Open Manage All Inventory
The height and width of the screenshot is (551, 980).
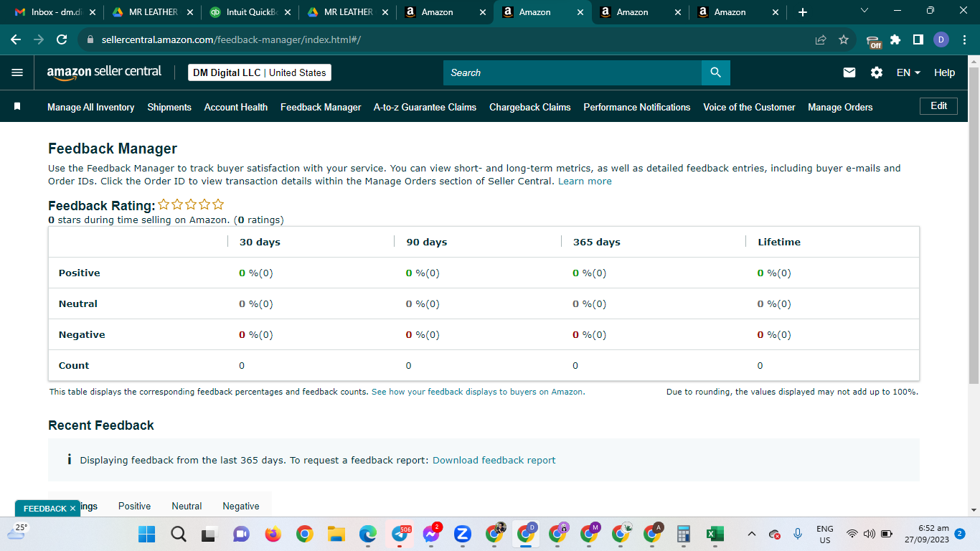point(90,107)
